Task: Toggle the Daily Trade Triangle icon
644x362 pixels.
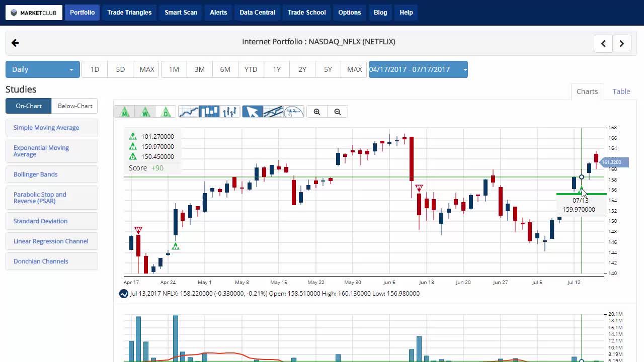Action: [166, 112]
